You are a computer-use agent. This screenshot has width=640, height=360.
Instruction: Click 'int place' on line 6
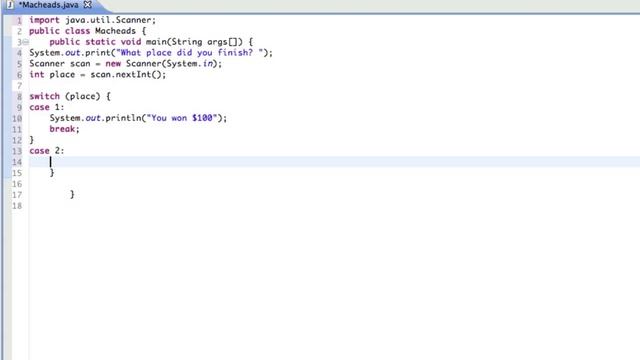[52, 75]
